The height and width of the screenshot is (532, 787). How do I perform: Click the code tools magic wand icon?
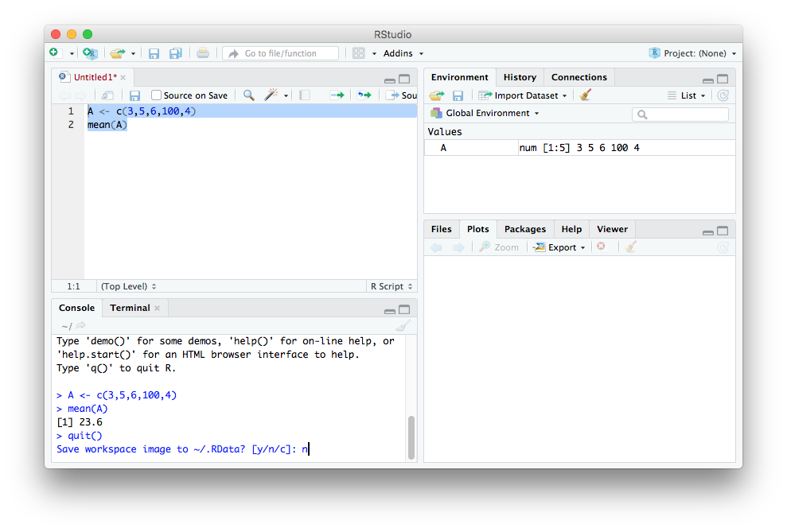tap(271, 95)
